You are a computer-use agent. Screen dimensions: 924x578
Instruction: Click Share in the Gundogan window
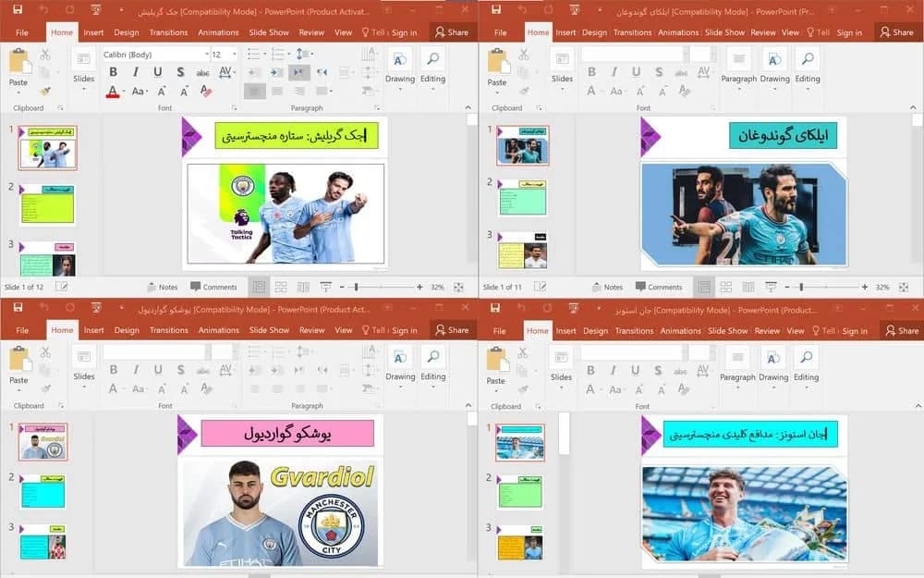(897, 32)
